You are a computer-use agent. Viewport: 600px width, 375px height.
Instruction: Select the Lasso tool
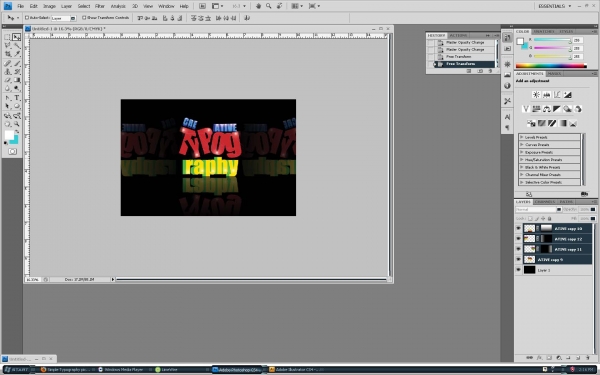[7, 46]
